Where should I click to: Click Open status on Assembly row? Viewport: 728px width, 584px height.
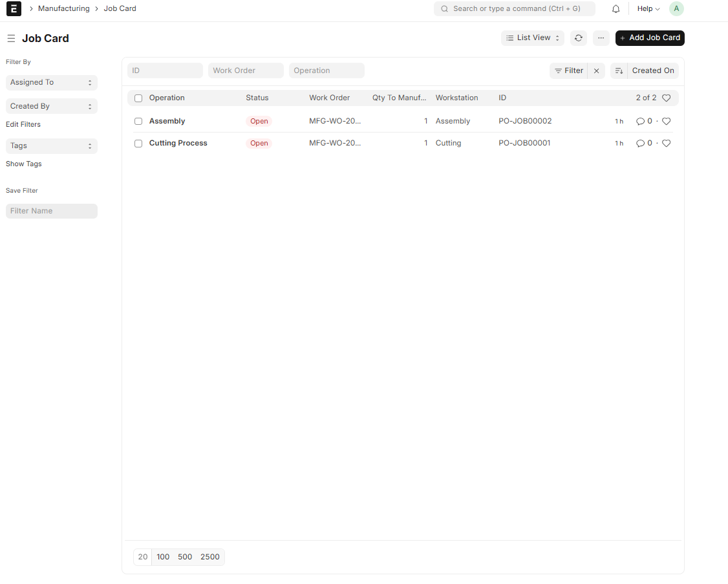tap(259, 121)
